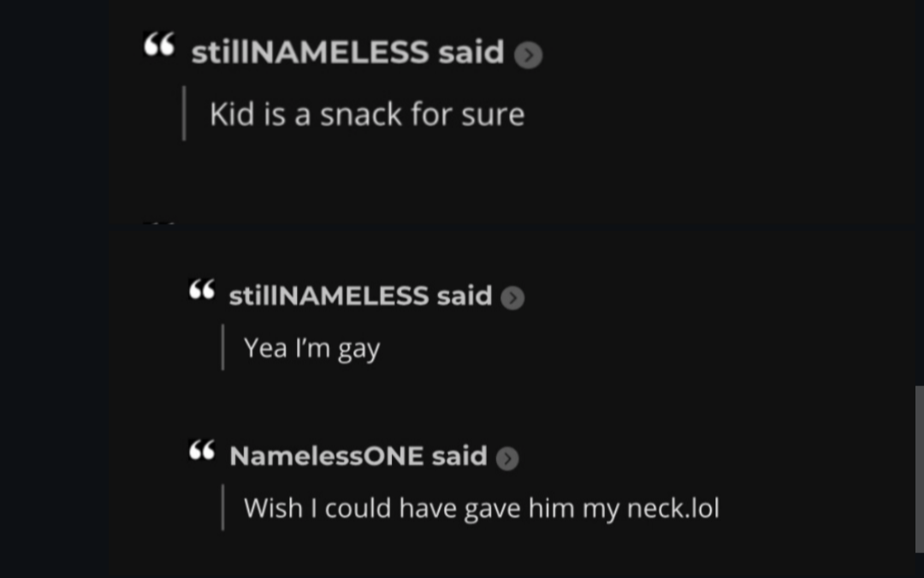Viewport: 924px width, 578px height.
Task: Click the vertical quote bar beside "Yea I'm gay"
Action: 222,347
